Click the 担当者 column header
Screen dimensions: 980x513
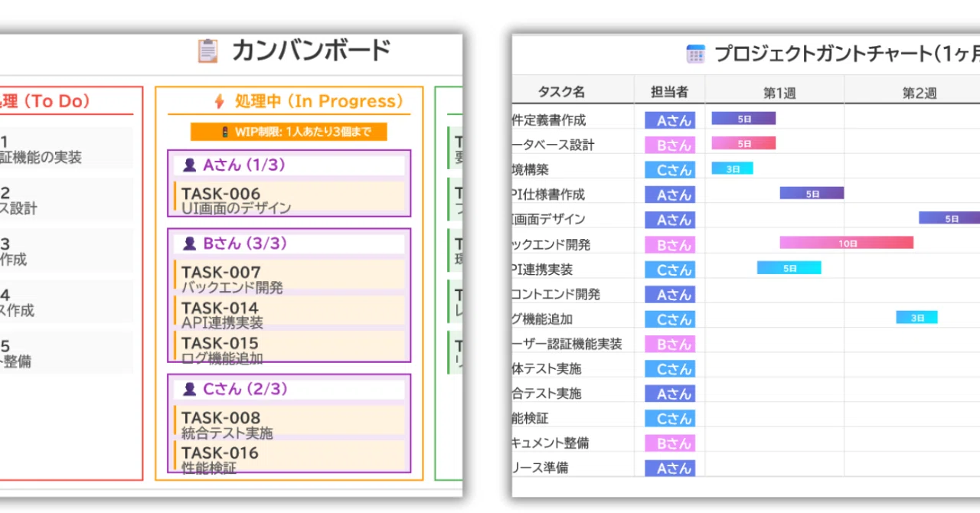(669, 92)
